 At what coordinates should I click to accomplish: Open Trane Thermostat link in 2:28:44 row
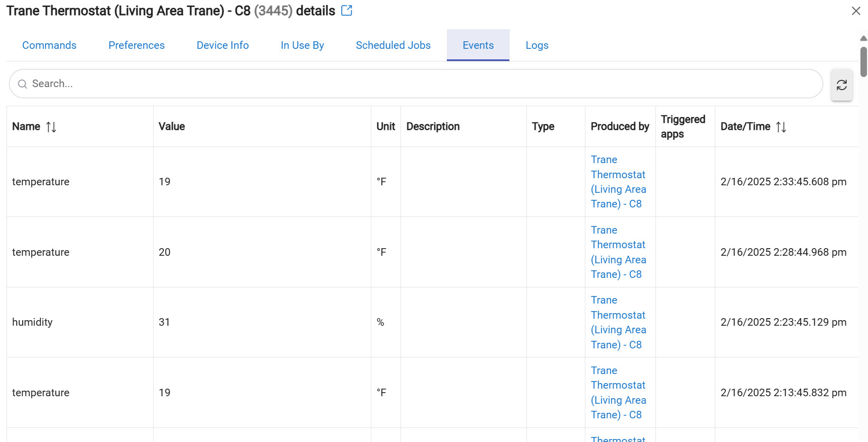click(x=619, y=252)
